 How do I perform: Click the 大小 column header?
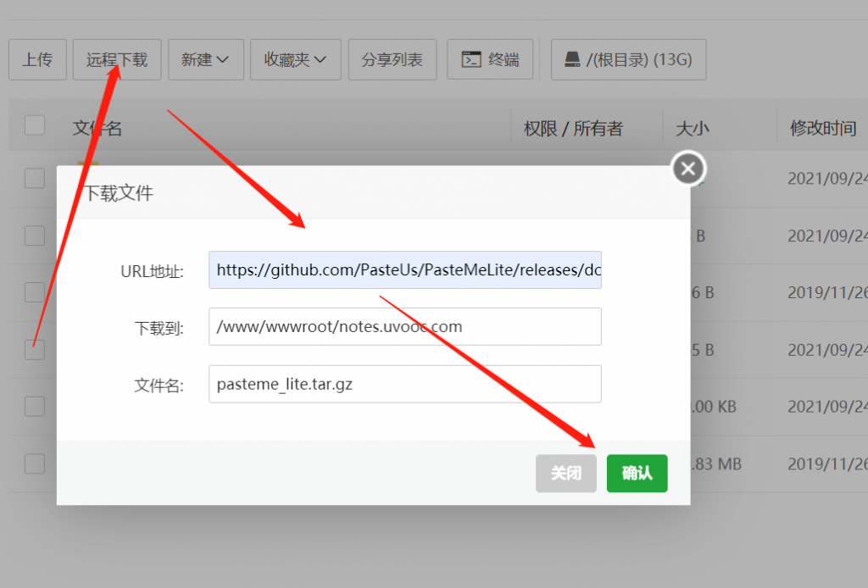(x=692, y=128)
